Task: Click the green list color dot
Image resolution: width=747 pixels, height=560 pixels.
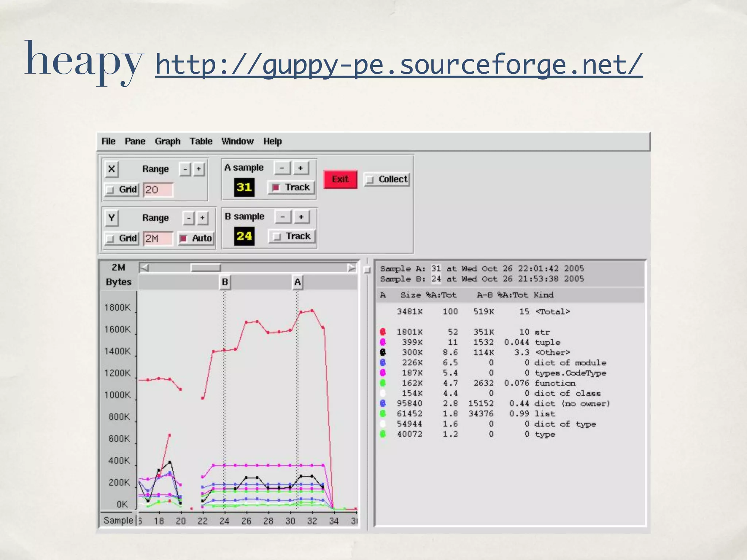Action: (383, 413)
